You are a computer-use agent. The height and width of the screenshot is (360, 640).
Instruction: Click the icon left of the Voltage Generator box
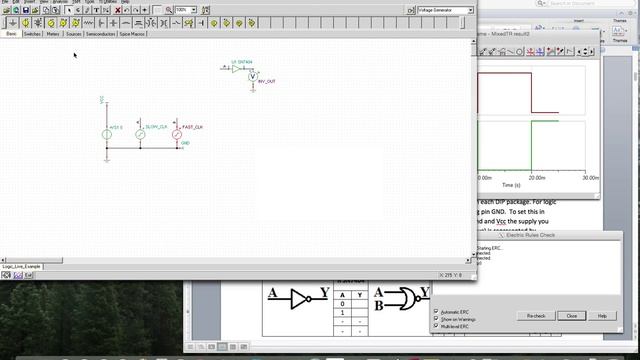point(411,10)
